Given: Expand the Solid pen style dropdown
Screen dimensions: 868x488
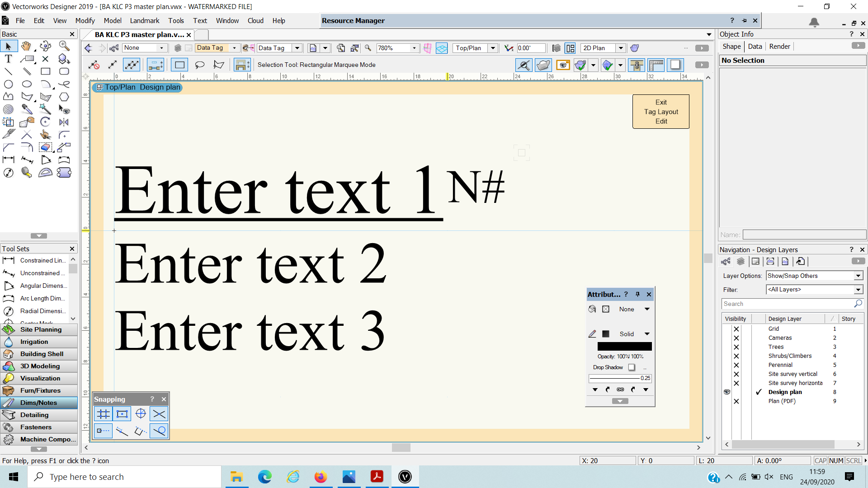Looking at the screenshot, I should (647, 334).
